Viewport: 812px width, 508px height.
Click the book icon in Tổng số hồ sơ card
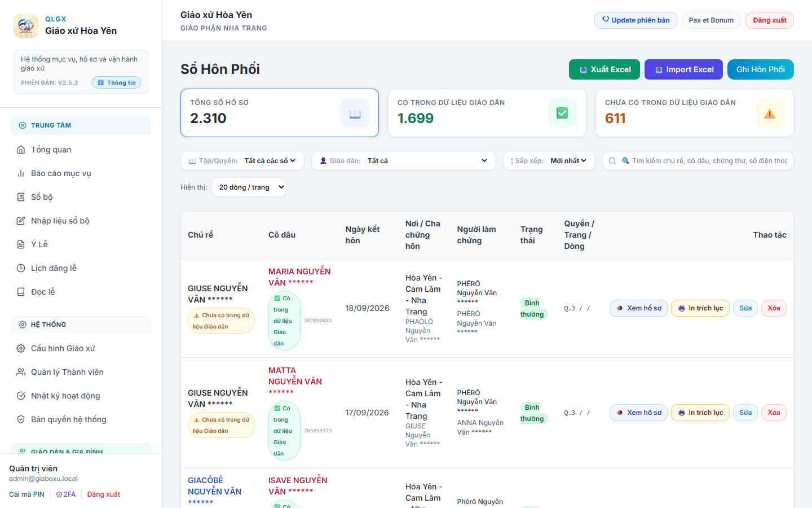355,113
